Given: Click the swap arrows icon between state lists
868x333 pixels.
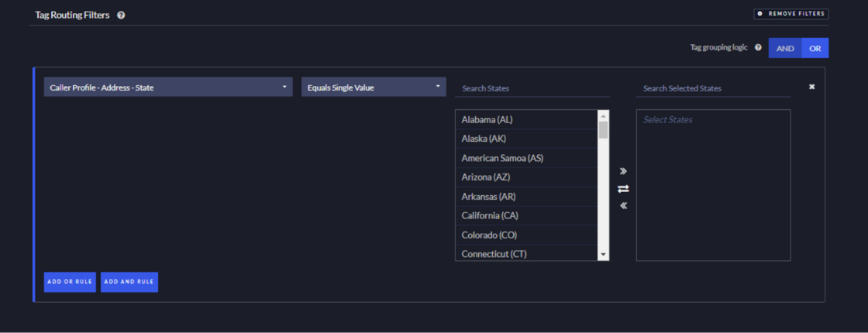Looking at the screenshot, I should [x=623, y=189].
